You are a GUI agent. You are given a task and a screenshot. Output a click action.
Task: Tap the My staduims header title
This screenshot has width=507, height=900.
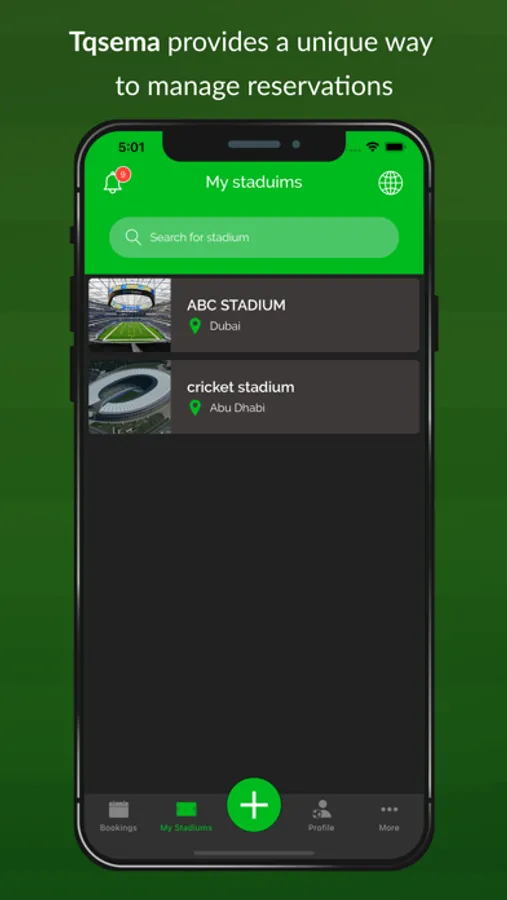click(x=254, y=183)
